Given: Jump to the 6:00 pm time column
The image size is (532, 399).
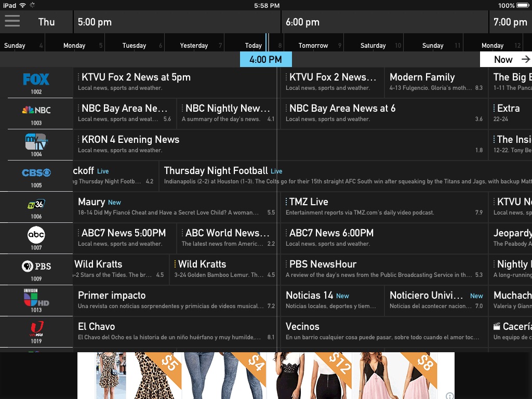Looking at the screenshot, I should pos(385,22).
